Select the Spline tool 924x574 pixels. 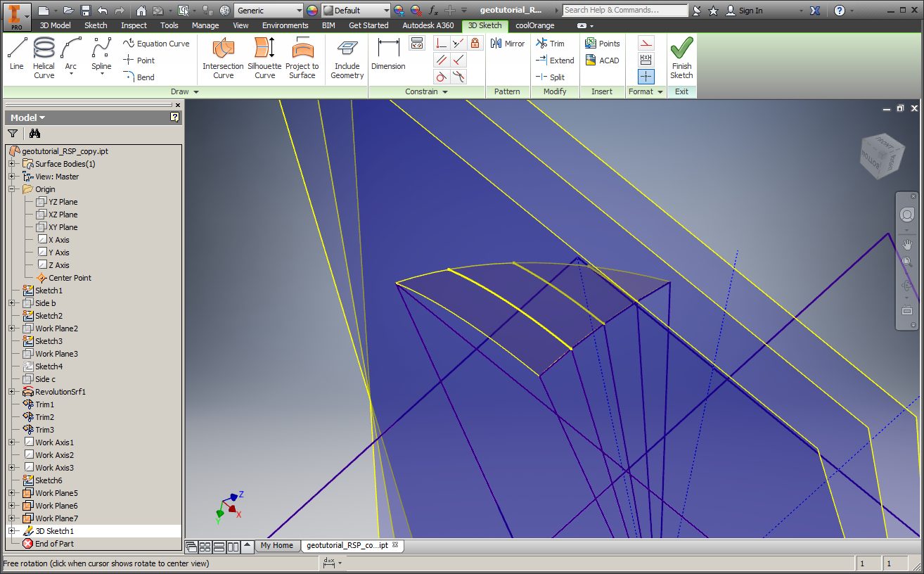(x=101, y=56)
